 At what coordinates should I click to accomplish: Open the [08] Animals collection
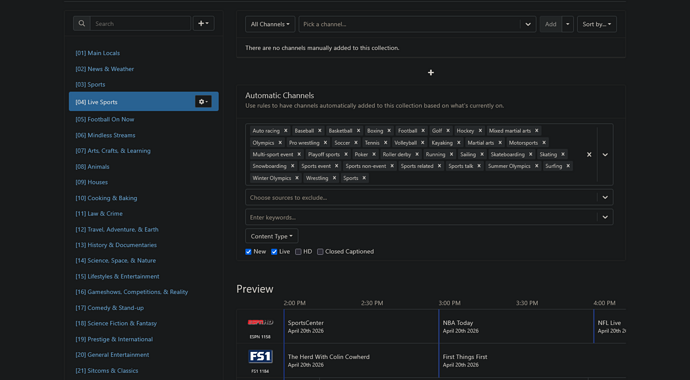(x=92, y=167)
